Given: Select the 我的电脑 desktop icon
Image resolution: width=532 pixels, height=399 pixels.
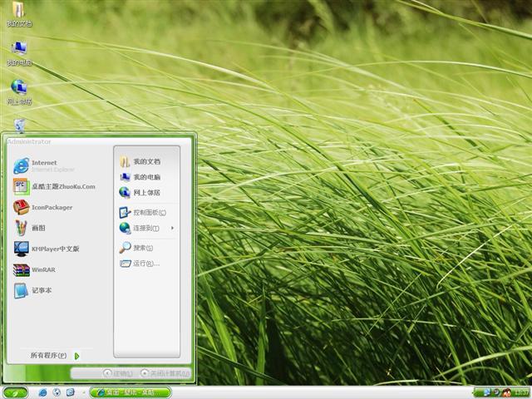Looking at the screenshot, I should (18, 53).
